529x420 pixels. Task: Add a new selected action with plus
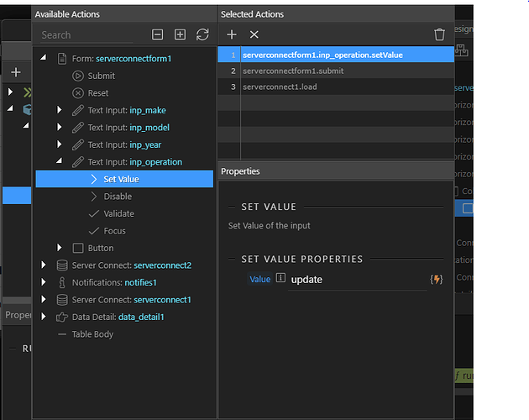coord(232,34)
